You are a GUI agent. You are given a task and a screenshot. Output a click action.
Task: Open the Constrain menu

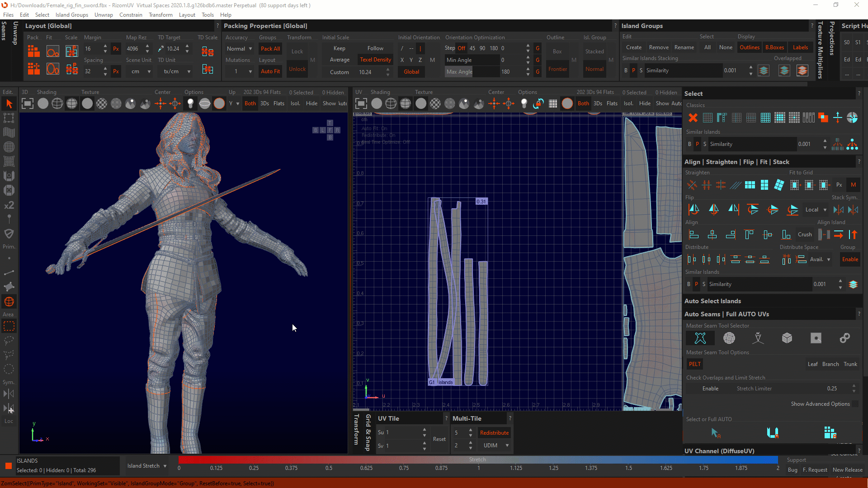pyautogui.click(x=131, y=15)
